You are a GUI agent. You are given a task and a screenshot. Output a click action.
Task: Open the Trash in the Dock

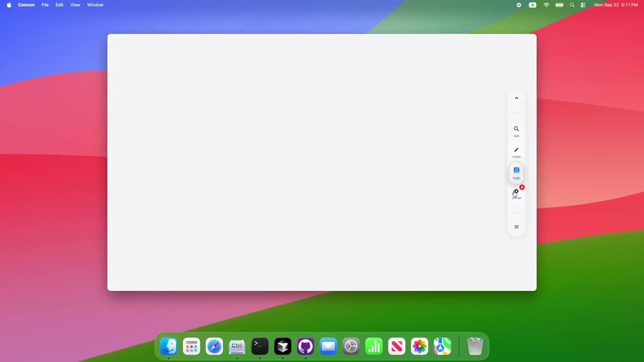pyautogui.click(x=475, y=346)
